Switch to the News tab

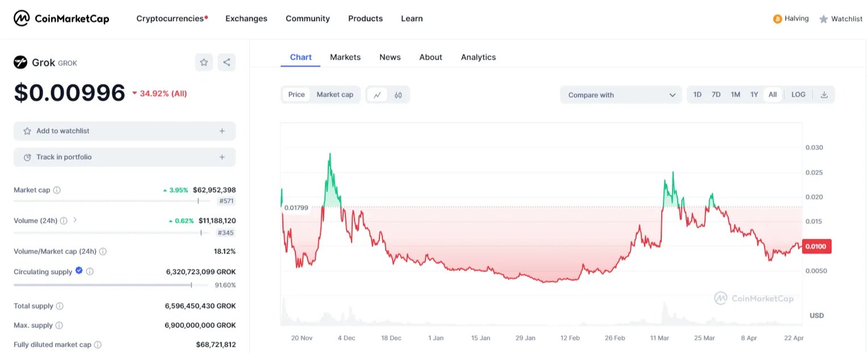[390, 57]
